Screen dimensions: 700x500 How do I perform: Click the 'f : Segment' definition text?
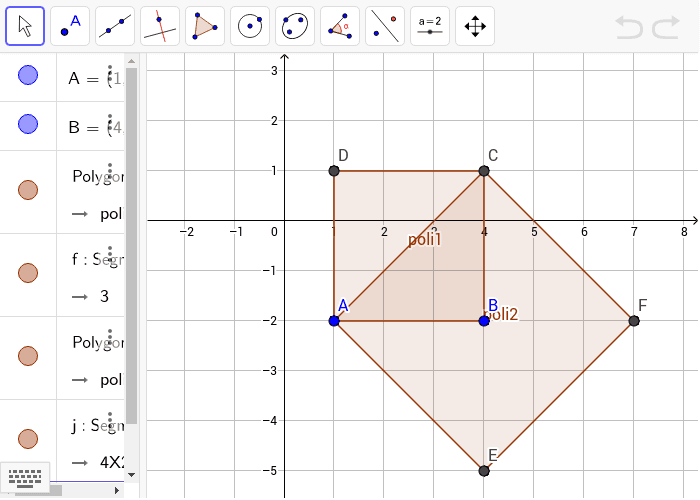97,259
